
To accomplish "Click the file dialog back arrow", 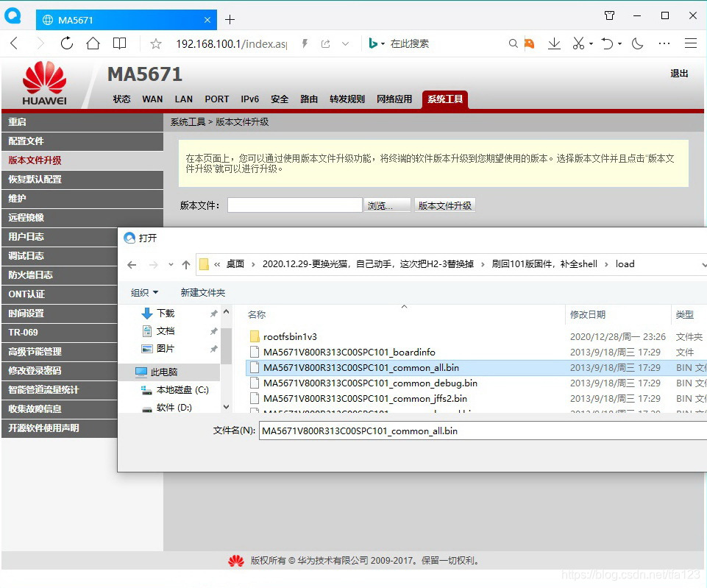I will click(x=132, y=265).
